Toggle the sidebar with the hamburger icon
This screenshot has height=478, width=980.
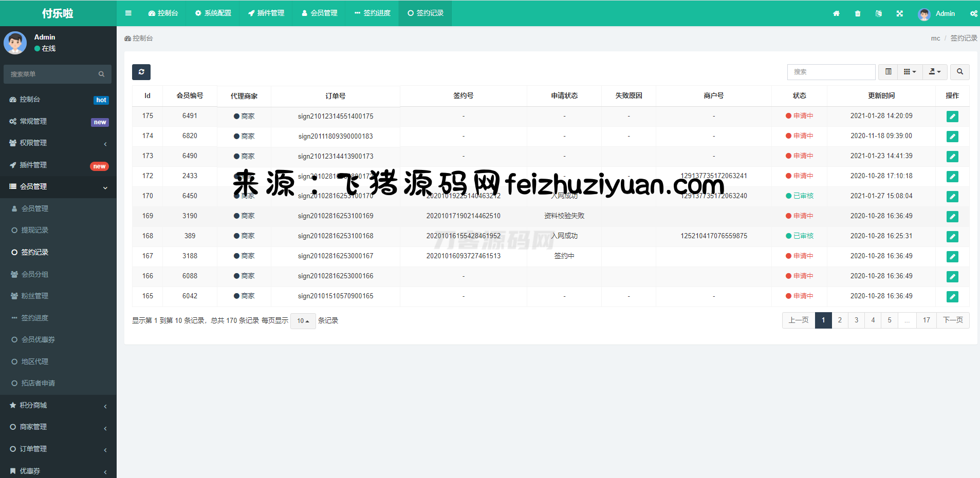[128, 13]
